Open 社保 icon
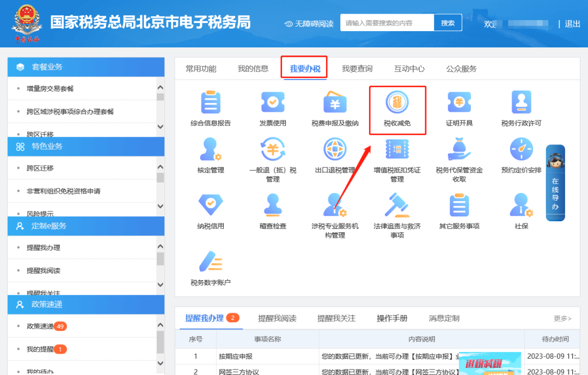This screenshot has width=588, height=375. tap(521, 205)
